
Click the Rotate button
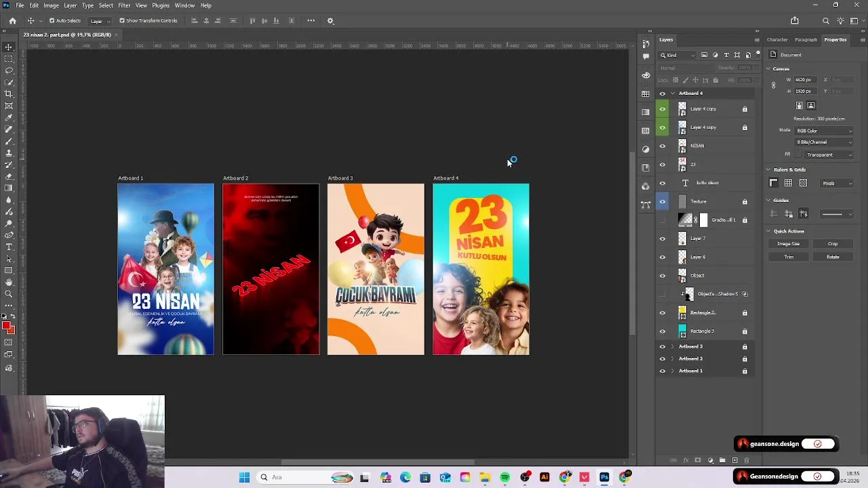[833, 257]
